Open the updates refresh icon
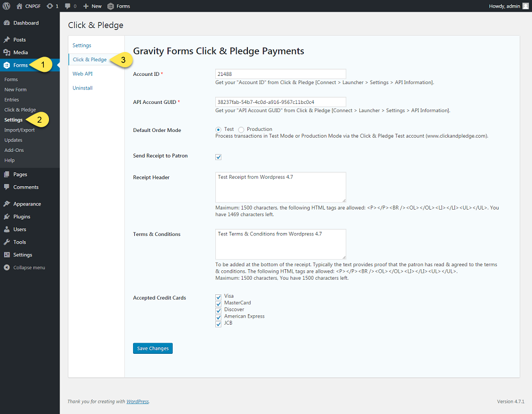This screenshot has width=532, height=414. point(50,6)
